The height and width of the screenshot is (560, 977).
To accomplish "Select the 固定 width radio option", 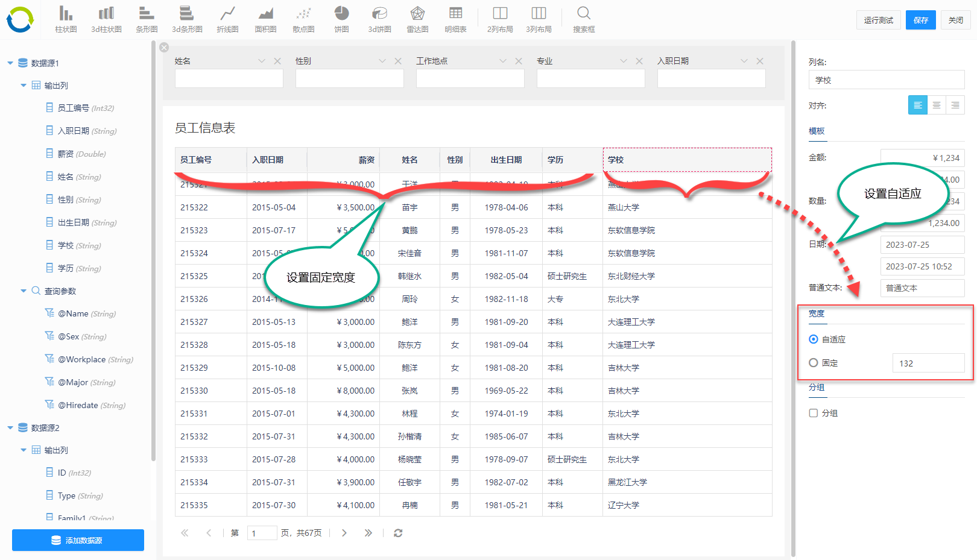I will [x=814, y=363].
